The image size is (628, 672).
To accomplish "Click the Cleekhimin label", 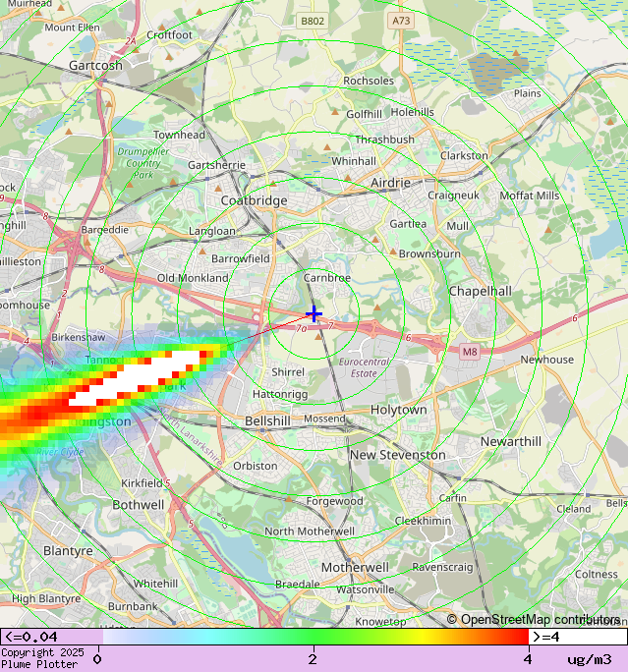I will [x=423, y=521].
